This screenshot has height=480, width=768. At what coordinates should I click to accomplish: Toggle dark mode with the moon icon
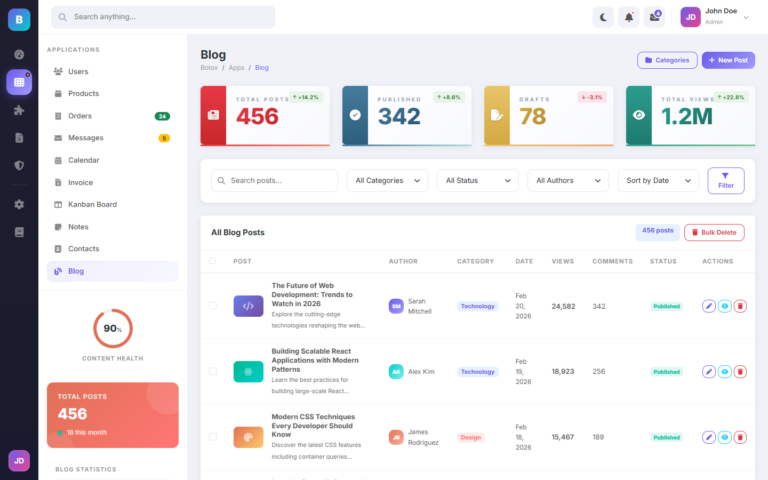click(x=603, y=17)
